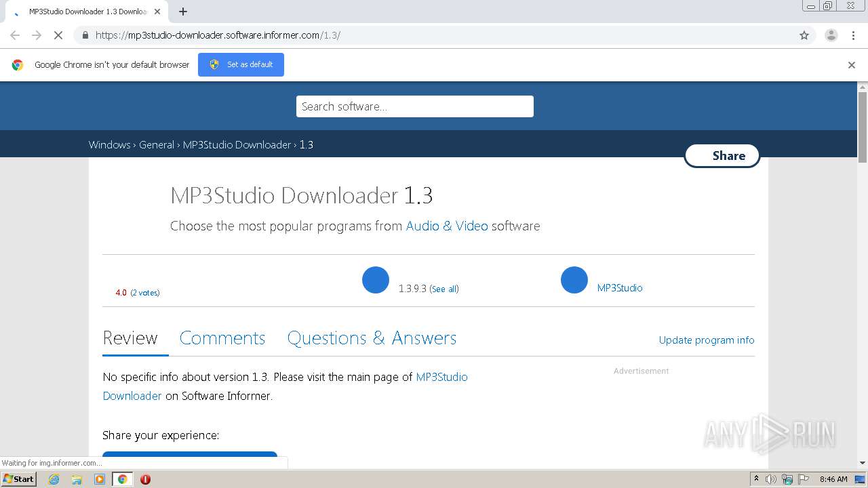Click the Show desktop tray button
The image size is (868, 488).
(861, 479)
